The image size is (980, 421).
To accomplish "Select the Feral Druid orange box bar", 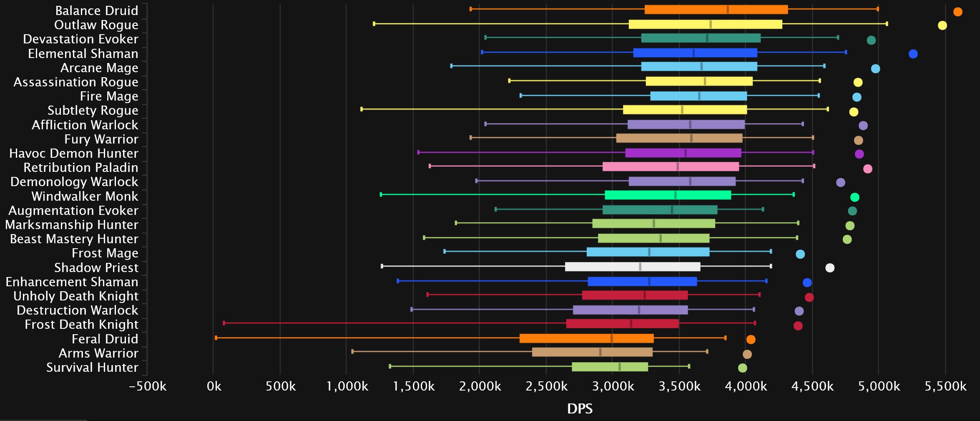I will coord(587,338).
